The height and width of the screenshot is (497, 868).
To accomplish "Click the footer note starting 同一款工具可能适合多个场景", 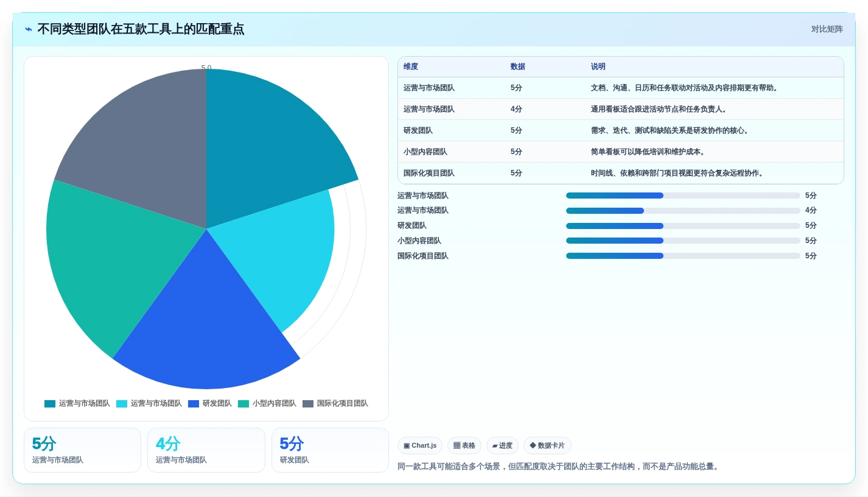I will [x=559, y=467].
